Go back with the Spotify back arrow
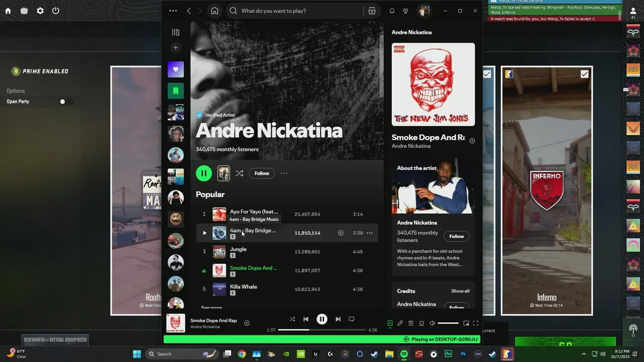 point(189,11)
